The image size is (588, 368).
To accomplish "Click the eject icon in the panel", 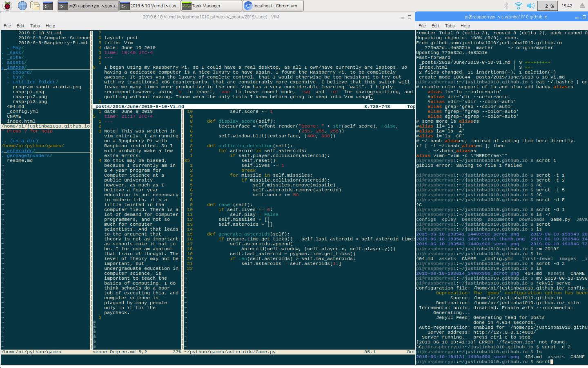I will tap(582, 6).
